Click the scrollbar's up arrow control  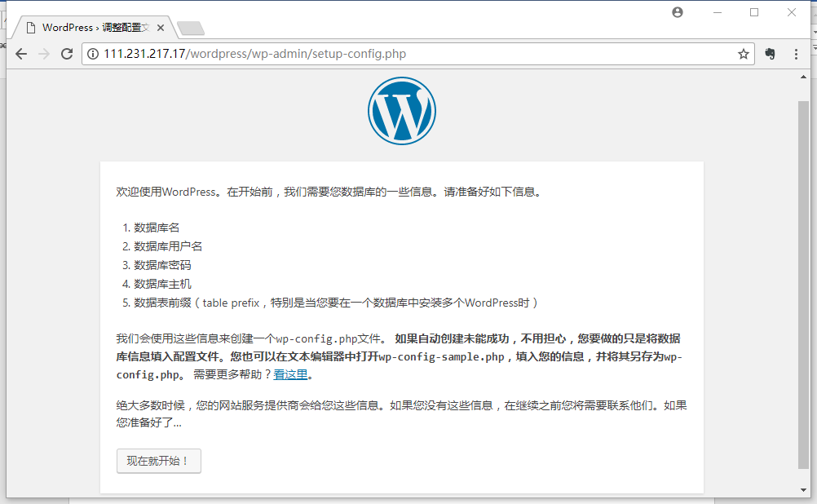[803, 75]
